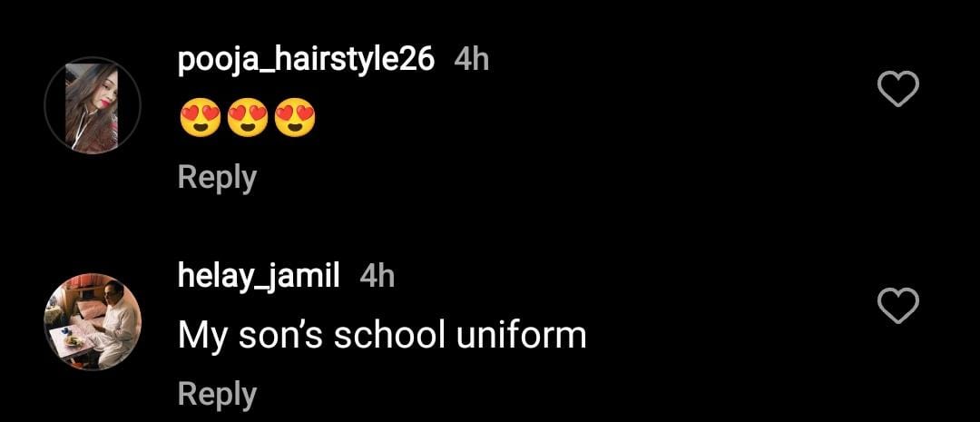
Task: Select the "My son's school uniform" comment
Action: [x=382, y=336]
